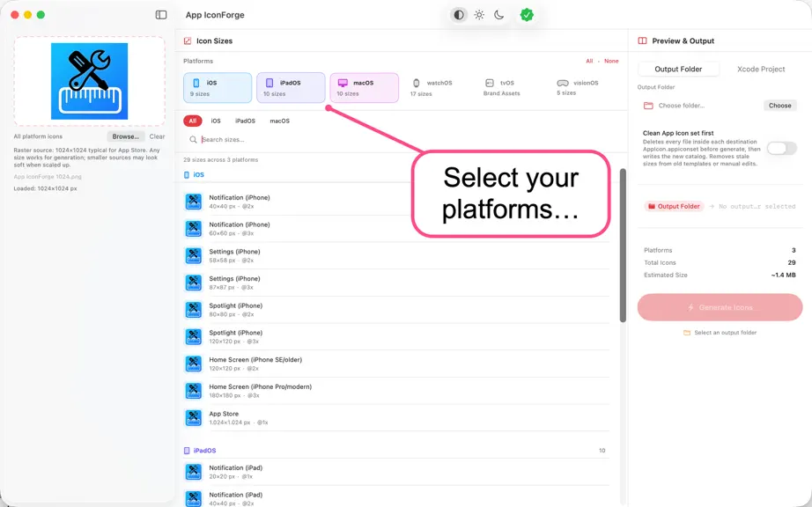Click icon for Notification (iPad) 40×40
812x507 pixels.
[194, 498]
